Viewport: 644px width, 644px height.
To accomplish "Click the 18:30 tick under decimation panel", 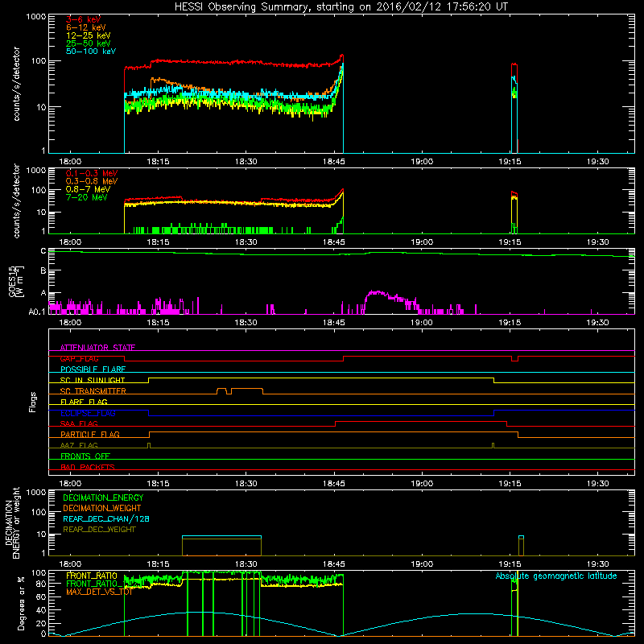I will (x=246, y=564).
